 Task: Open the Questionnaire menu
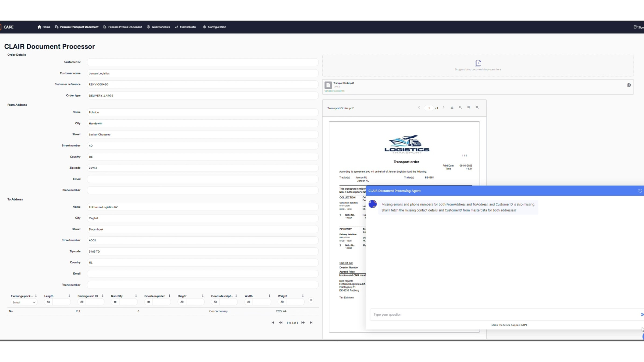pyautogui.click(x=158, y=27)
